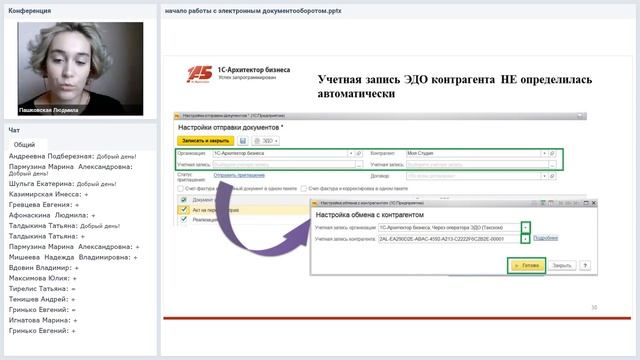The image size is (640, 360).
Task: Click the Контрагент field with Моя Студия
Action: (474, 153)
